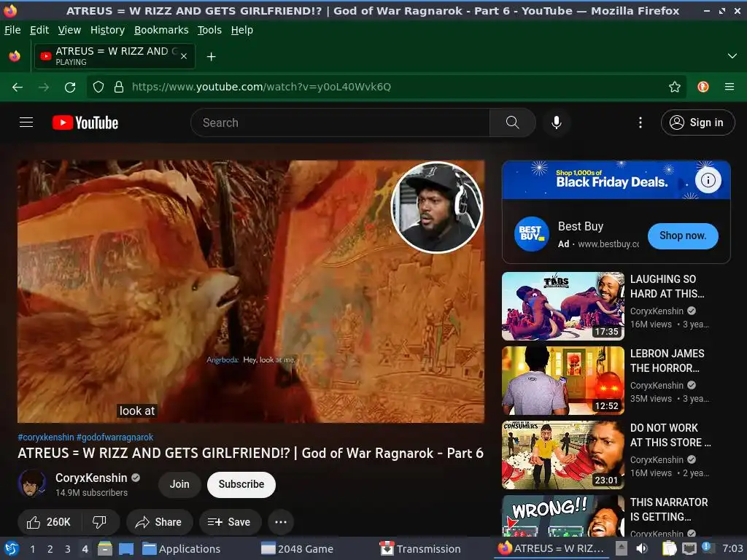Open clipboard manager tray icon
The image size is (747, 560).
(670, 548)
